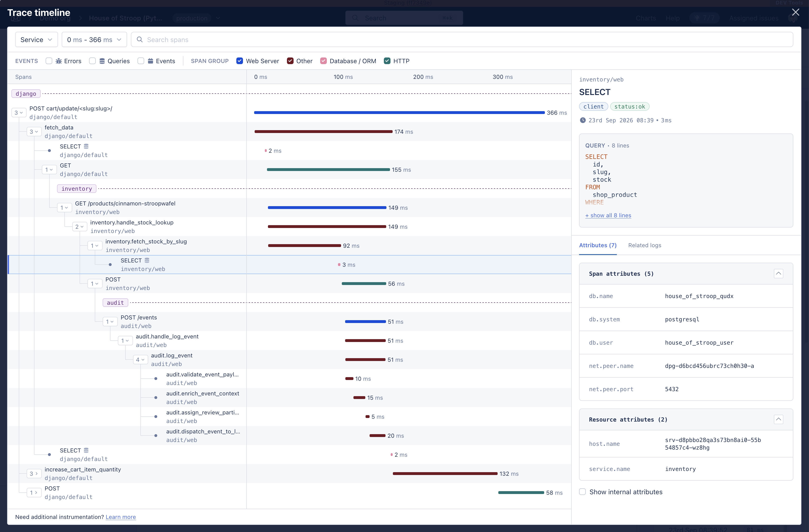Collapse audit.log_event span children
Viewport: 809px width, 532px height.
coord(140,360)
